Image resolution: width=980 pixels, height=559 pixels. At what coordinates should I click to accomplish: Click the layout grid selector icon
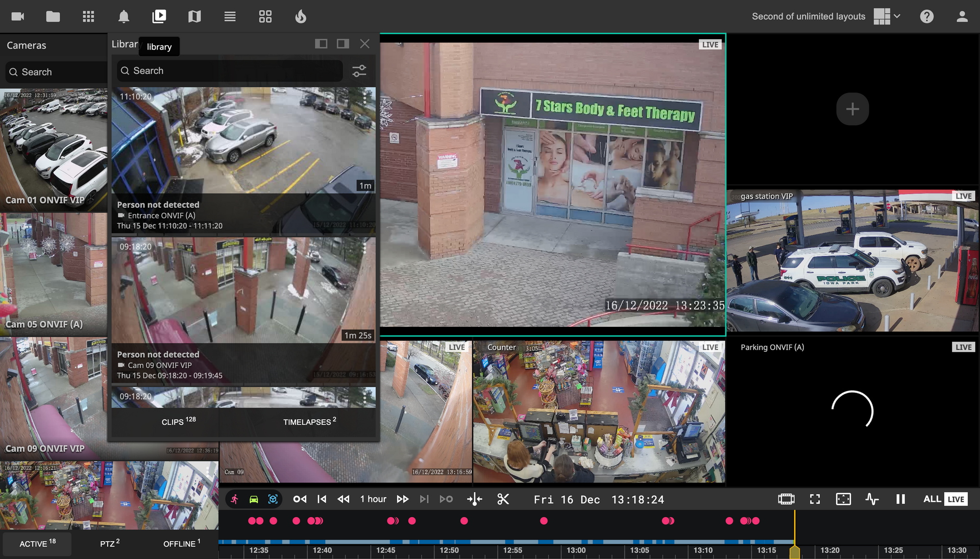[881, 16]
